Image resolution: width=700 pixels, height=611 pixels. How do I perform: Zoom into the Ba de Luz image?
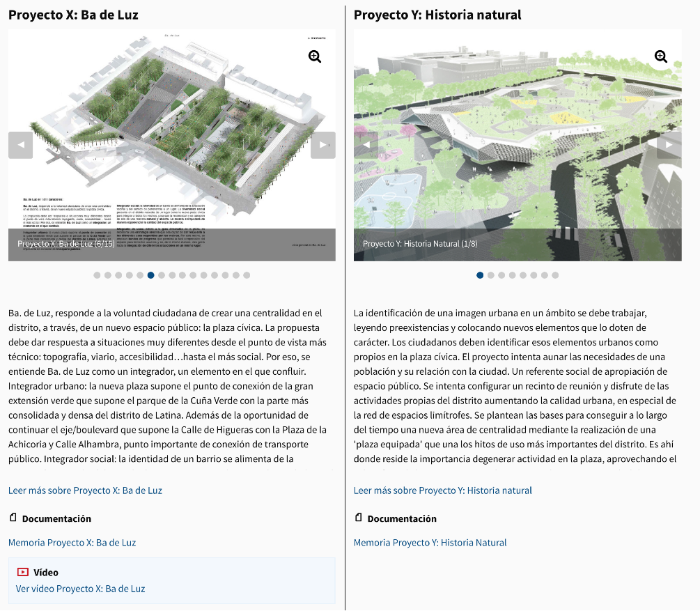click(315, 56)
